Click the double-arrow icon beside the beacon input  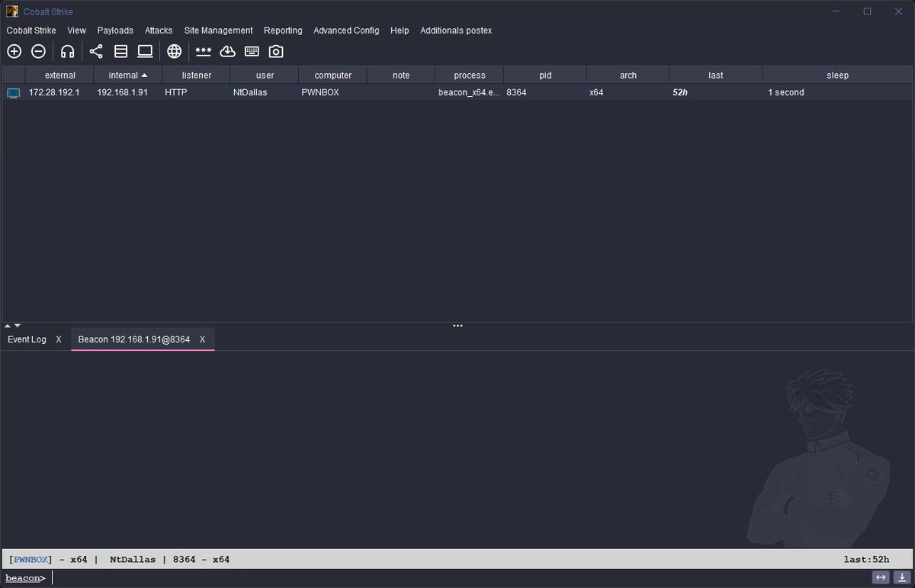[881, 578]
